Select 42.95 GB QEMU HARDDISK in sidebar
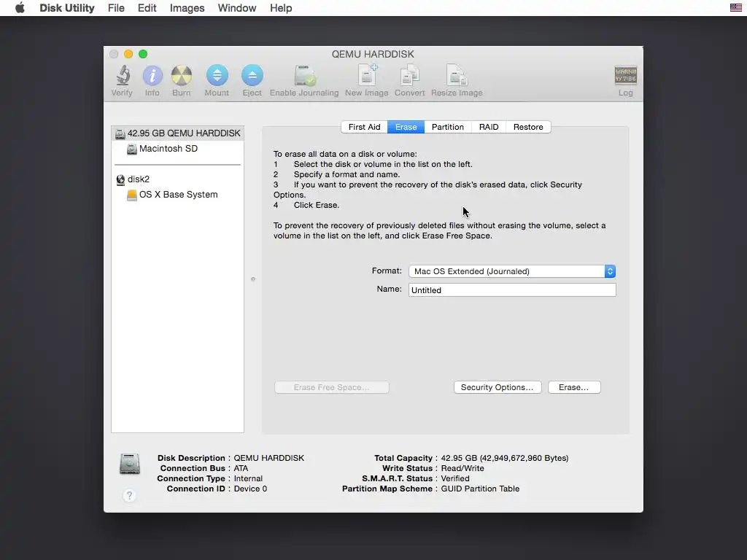This screenshot has width=747, height=560. [178, 133]
